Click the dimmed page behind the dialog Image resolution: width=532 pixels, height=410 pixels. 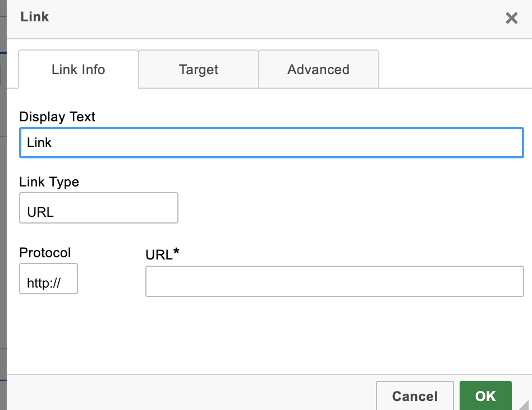tap(3, 225)
